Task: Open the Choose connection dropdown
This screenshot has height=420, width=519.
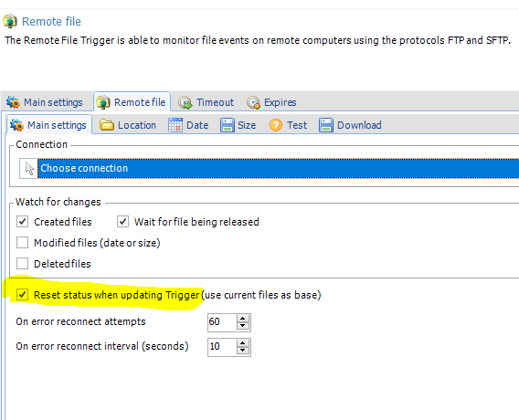Action: [x=278, y=168]
